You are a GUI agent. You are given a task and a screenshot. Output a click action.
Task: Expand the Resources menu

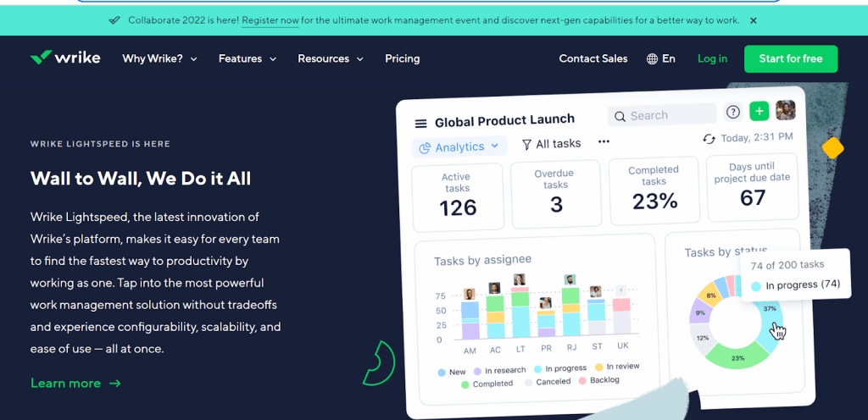331,58
